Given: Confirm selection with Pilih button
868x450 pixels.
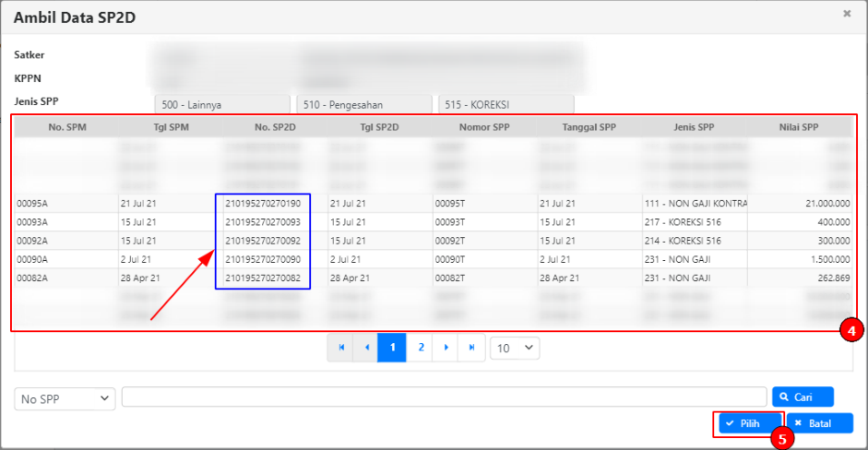Looking at the screenshot, I should click(x=749, y=423).
